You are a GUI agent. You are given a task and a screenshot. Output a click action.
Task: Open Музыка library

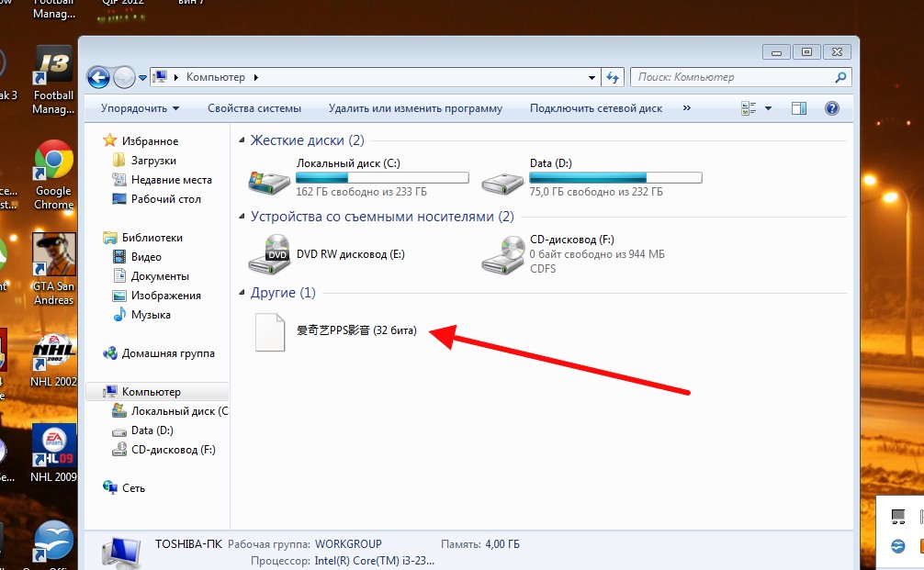151,315
